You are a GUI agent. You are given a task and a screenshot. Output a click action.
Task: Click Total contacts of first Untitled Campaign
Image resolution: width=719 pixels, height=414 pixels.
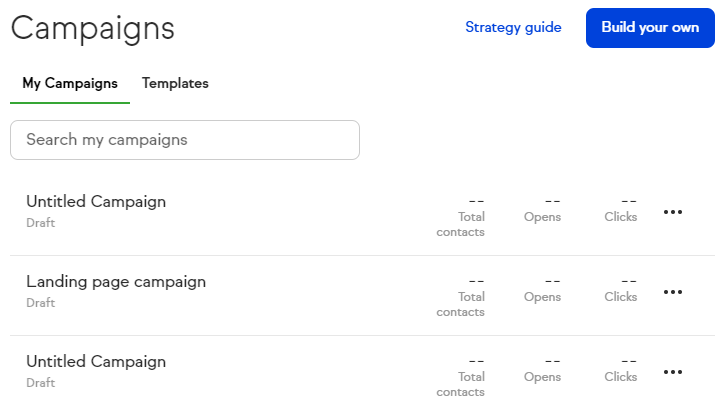tap(461, 216)
